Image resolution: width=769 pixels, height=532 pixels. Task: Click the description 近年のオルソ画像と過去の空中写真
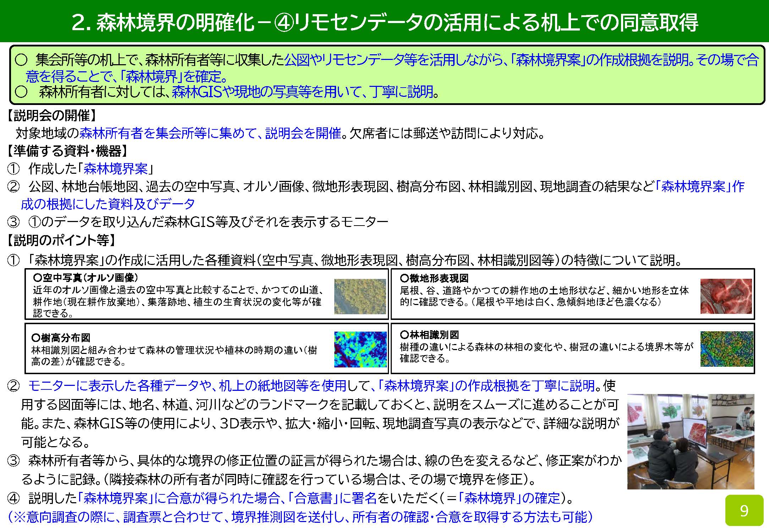click(178, 301)
